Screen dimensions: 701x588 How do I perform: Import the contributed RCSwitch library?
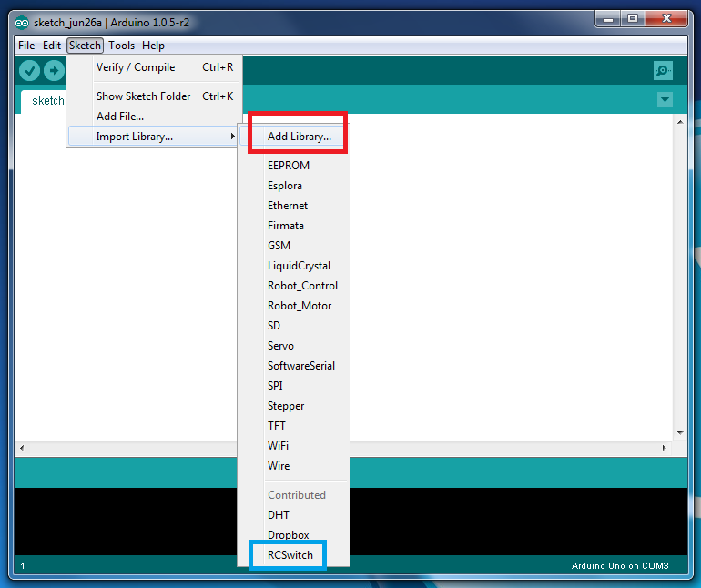(x=294, y=555)
